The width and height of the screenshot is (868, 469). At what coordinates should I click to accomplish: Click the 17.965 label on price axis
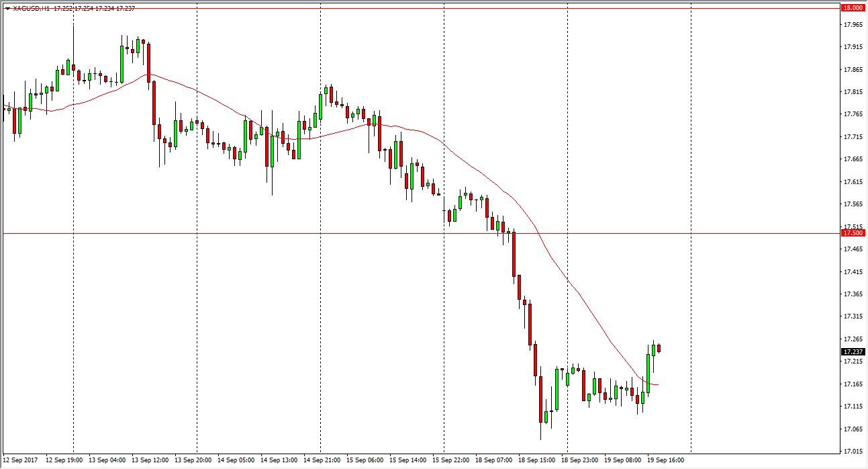[853, 25]
